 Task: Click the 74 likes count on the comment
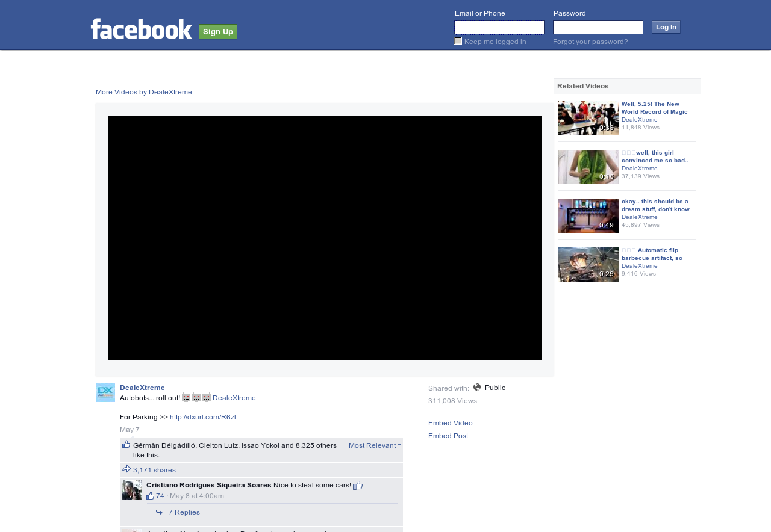coord(160,496)
